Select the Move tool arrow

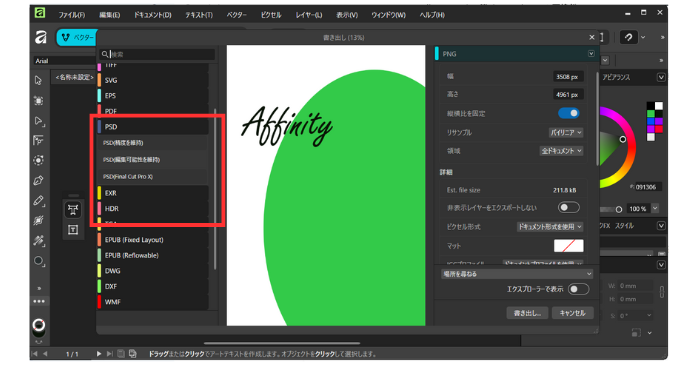[x=38, y=80]
